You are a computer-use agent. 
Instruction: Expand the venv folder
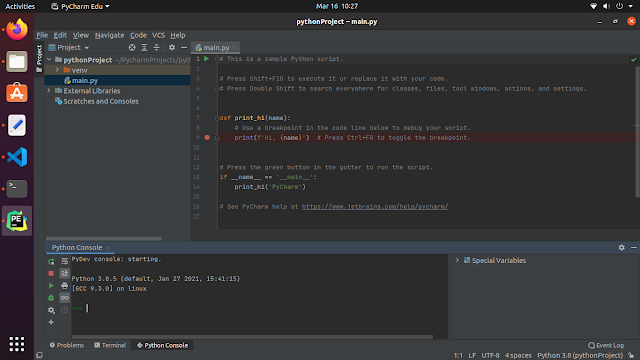point(57,70)
